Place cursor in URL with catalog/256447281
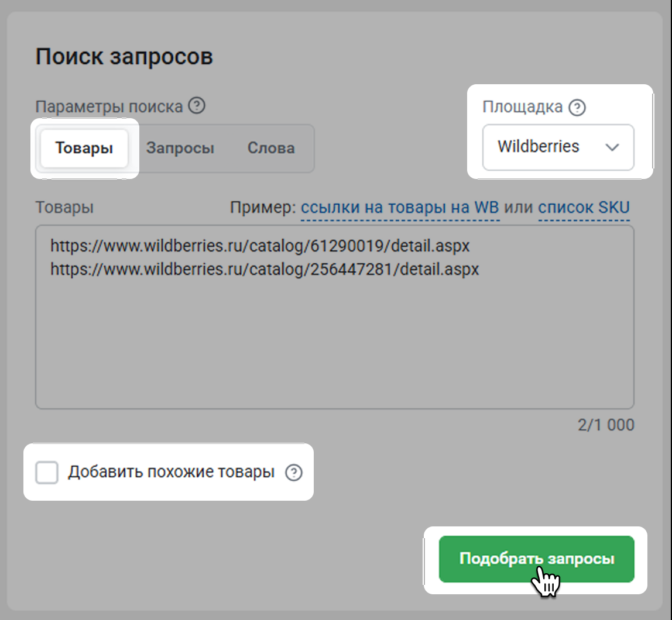Screen dimensions: 672x620 coord(265,270)
